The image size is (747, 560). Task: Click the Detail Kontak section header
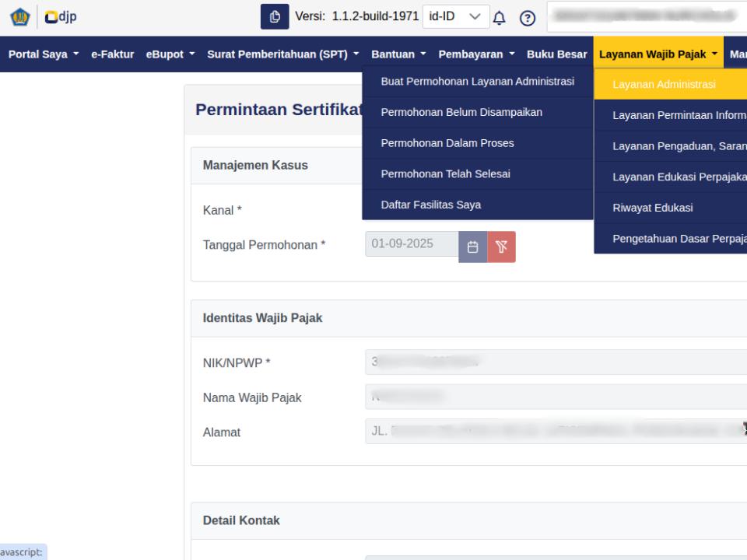pos(241,520)
